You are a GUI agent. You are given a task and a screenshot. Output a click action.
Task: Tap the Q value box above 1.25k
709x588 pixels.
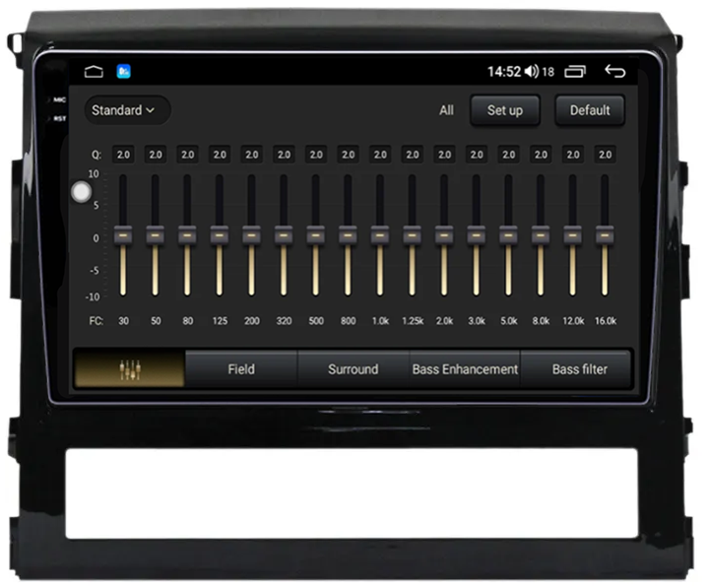point(412,155)
